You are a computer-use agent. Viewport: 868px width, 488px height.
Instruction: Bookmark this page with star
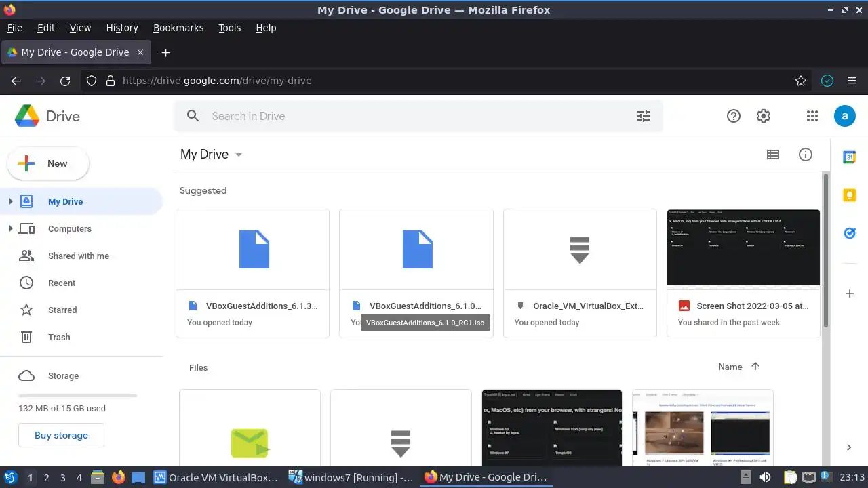(801, 81)
